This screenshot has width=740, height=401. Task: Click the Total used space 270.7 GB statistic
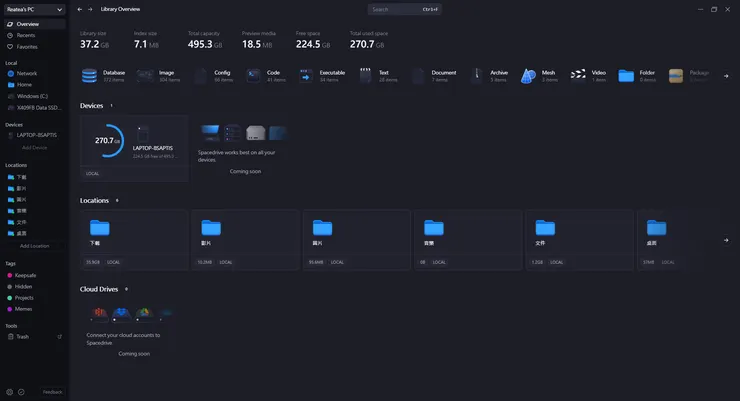(x=369, y=41)
